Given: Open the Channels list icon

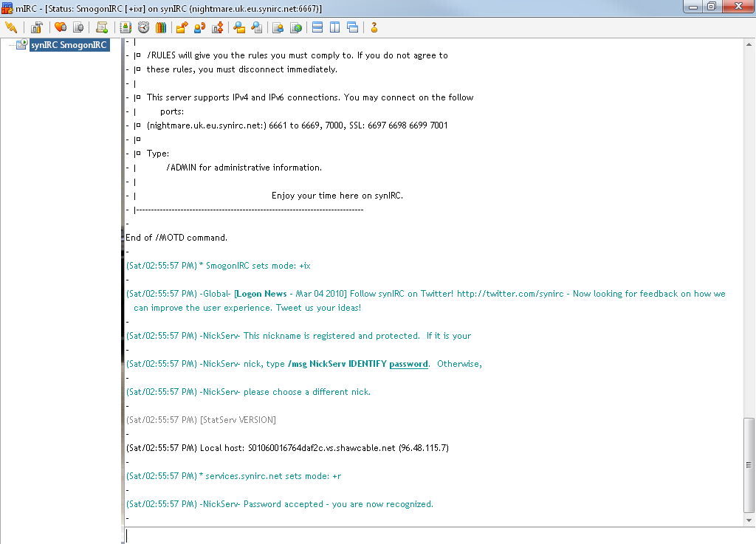Looking at the screenshot, I should click(x=78, y=27).
